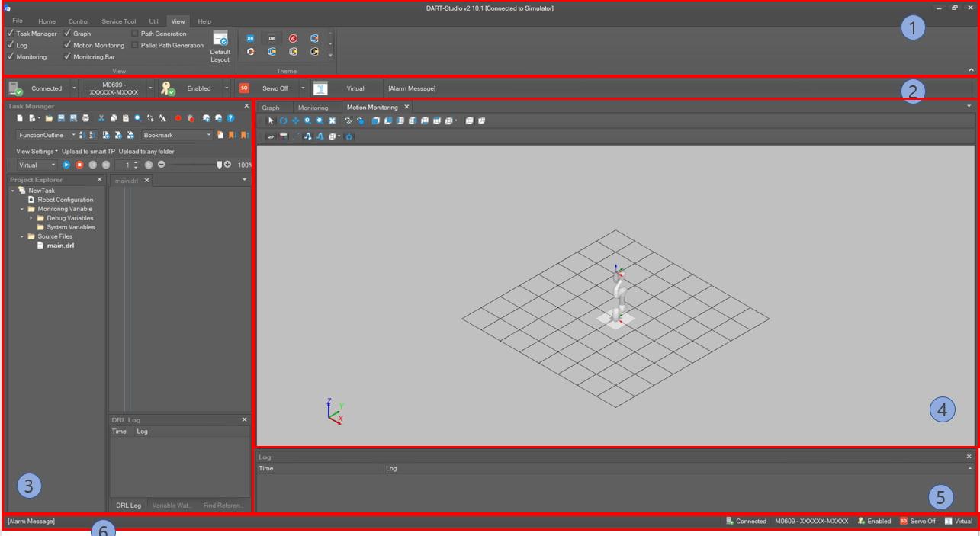Click the zoom in icon in Motion Monitoring toolbar

point(307,120)
